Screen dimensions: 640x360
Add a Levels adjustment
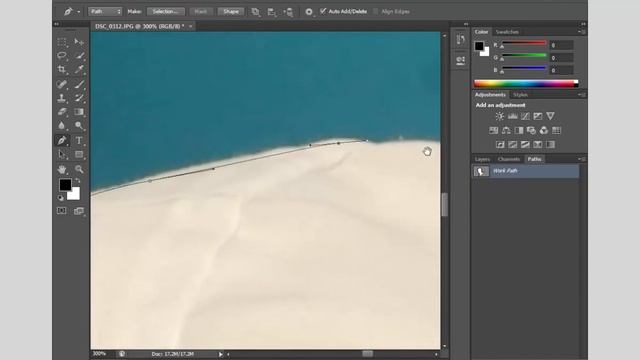513,116
